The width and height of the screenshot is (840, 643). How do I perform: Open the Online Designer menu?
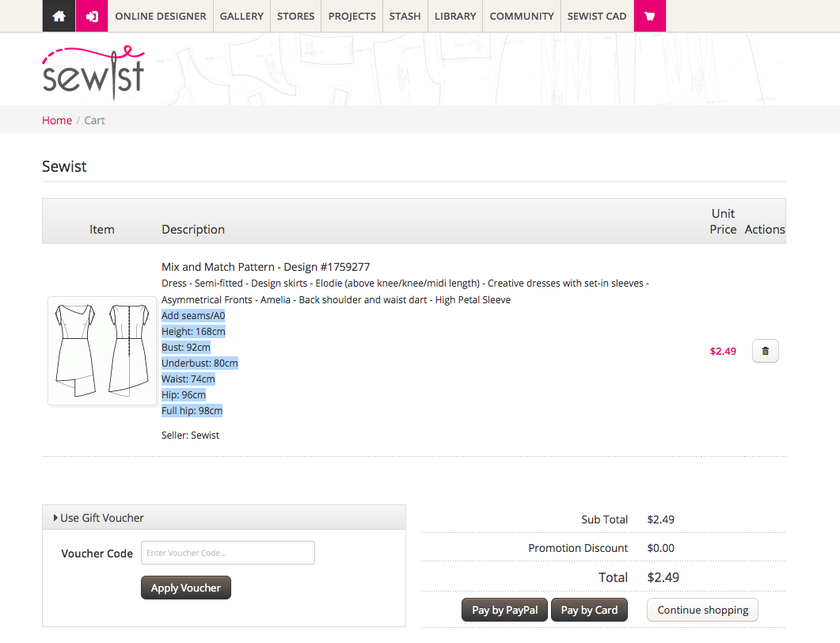coord(161,16)
